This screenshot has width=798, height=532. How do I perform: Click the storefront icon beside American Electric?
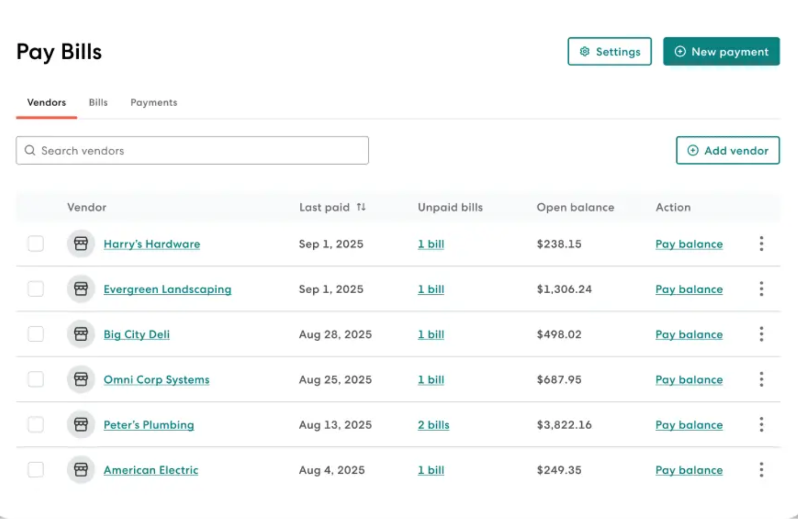tap(80, 469)
